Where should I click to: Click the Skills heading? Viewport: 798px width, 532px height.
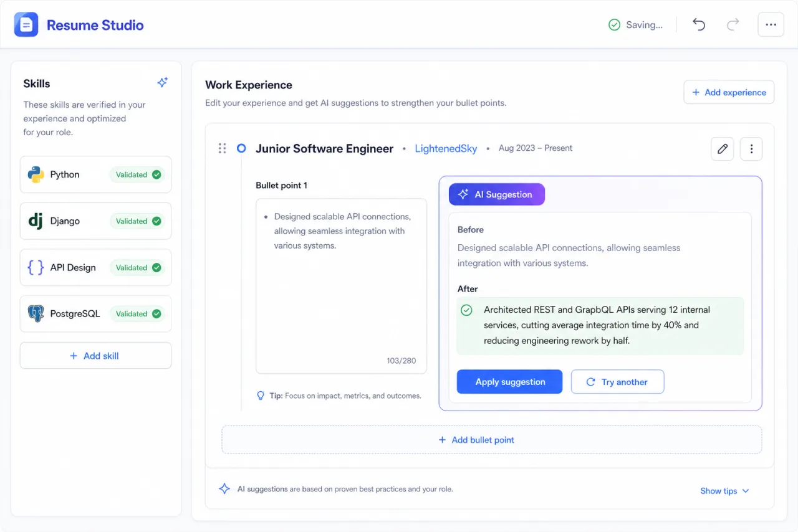(x=37, y=83)
